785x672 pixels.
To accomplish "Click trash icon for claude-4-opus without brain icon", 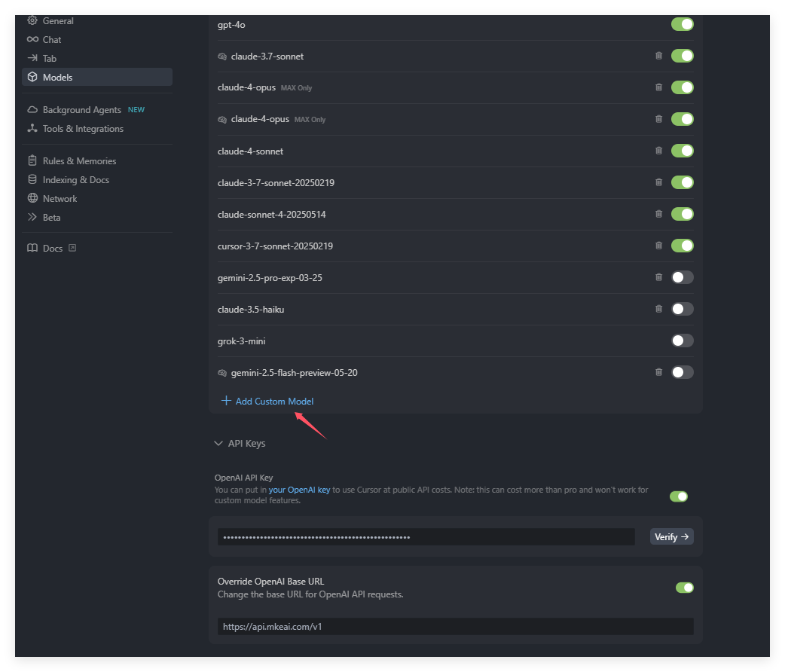I will pyautogui.click(x=659, y=87).
